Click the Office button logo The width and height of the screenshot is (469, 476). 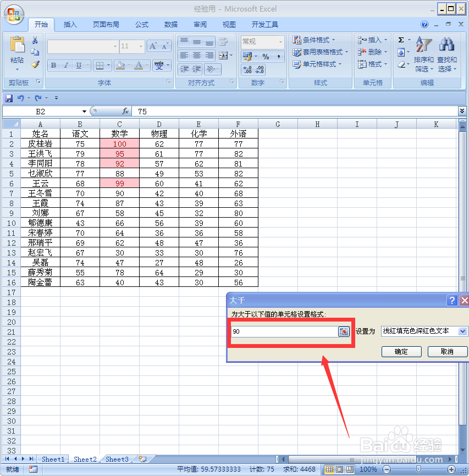[14, 14]
